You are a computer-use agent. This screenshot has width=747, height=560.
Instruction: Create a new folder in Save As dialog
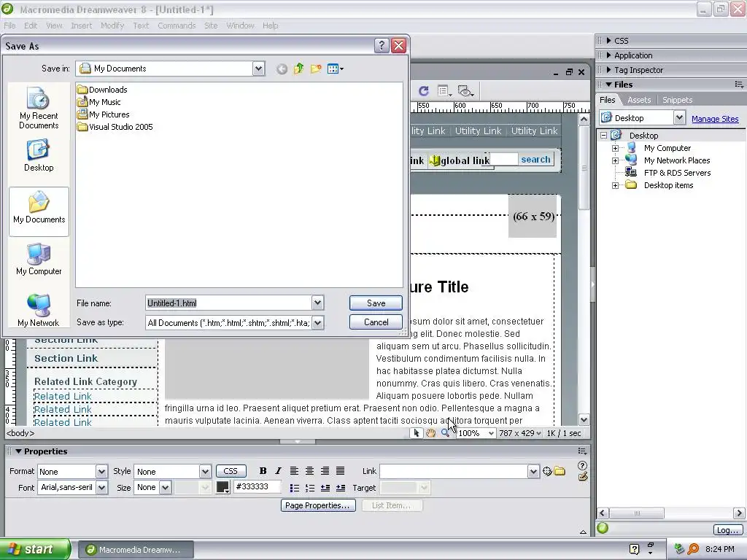(316, 69)
